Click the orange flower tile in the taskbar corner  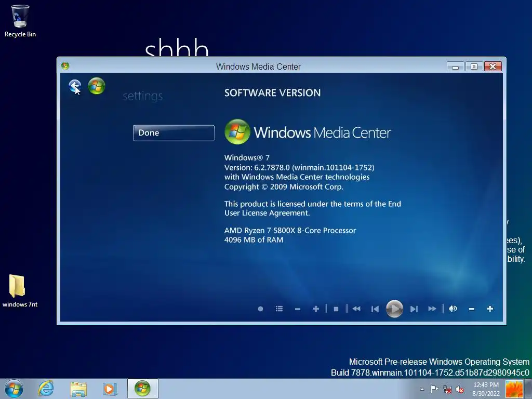point(514,389)
